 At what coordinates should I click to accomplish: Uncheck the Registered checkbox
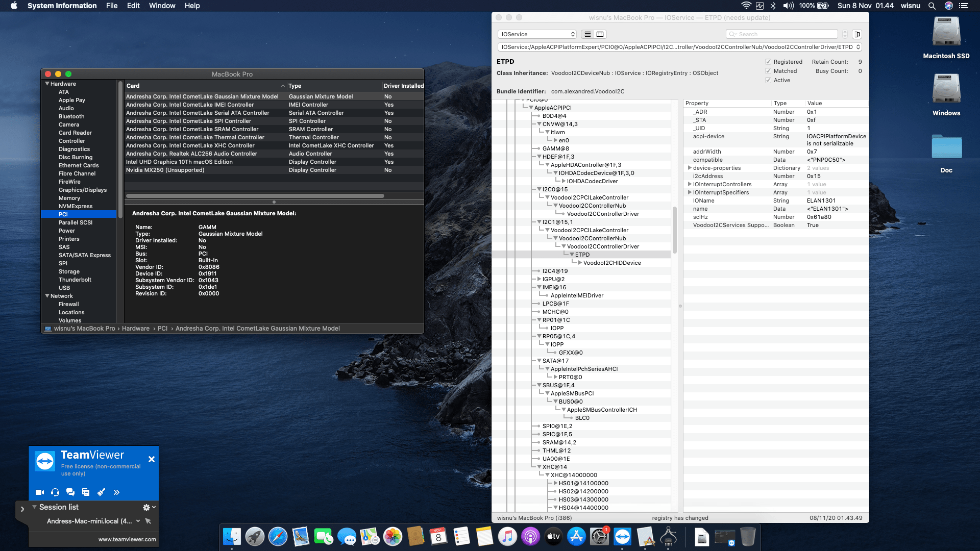point(768,61)
